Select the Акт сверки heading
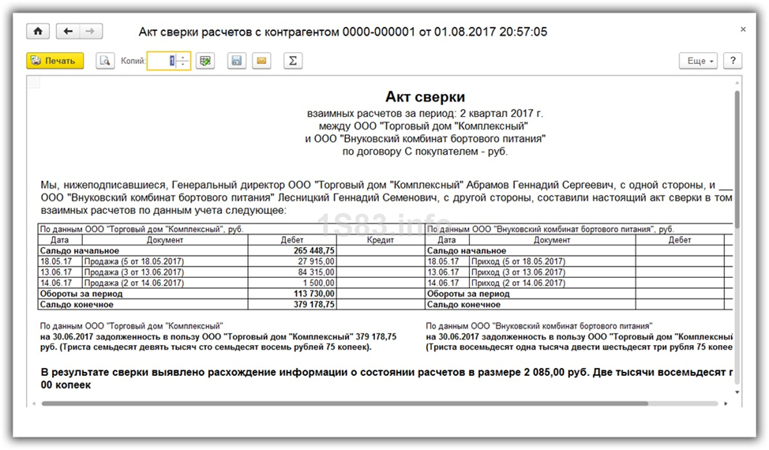Viewport: 769px width, 450px height. coord(425,97)
